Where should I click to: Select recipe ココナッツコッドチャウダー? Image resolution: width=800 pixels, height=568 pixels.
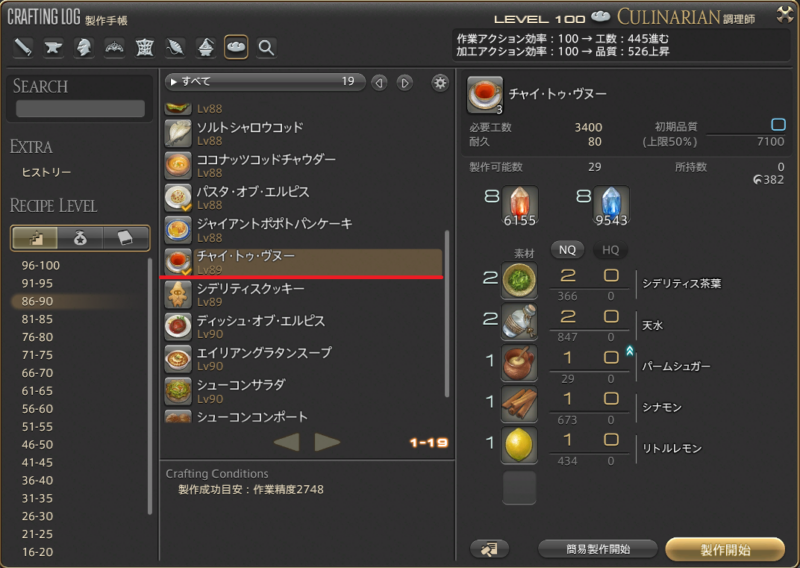pos(303,165)
